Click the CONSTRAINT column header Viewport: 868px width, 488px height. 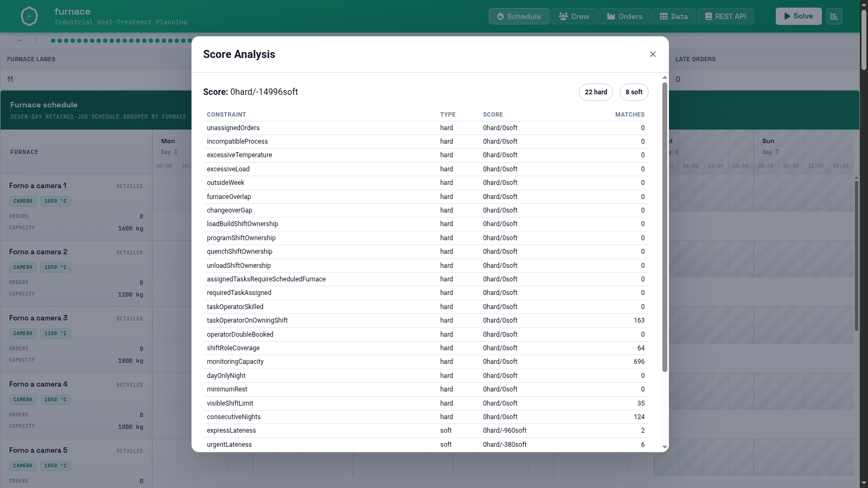[226, 114]
